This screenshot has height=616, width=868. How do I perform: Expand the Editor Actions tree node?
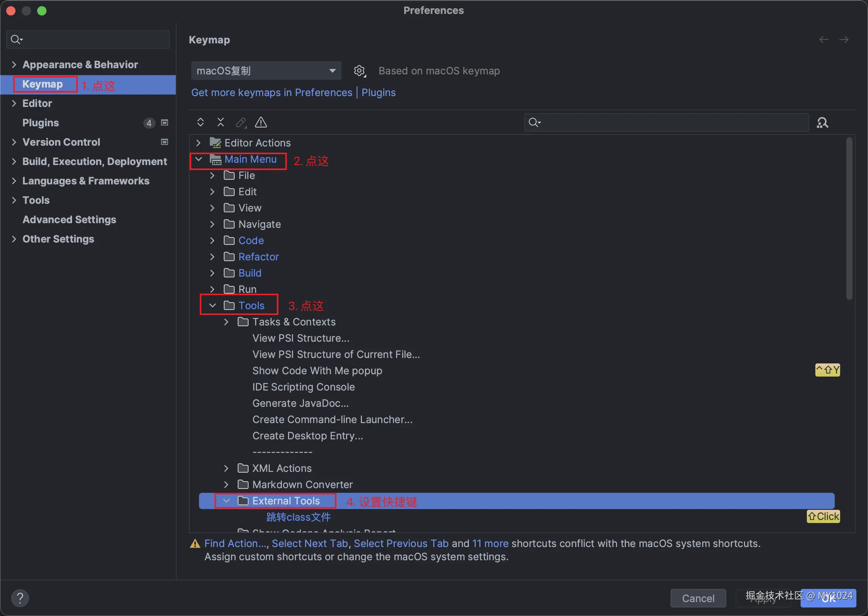(x=199, y=143)
